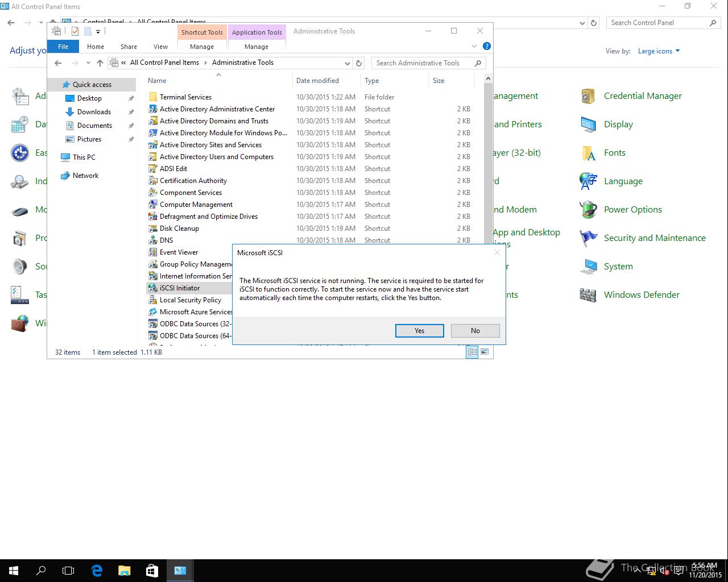Open the View ribbon tab
728x582 pixels.
pos(160,47)
